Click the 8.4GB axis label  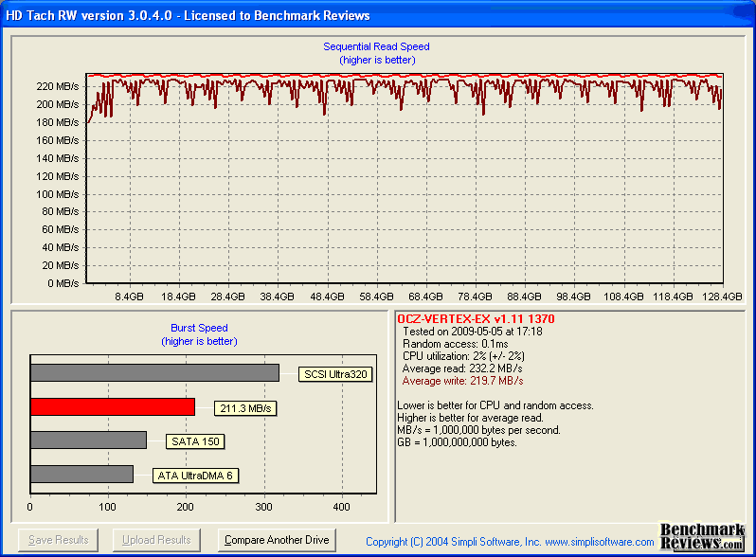click(129, 296)
